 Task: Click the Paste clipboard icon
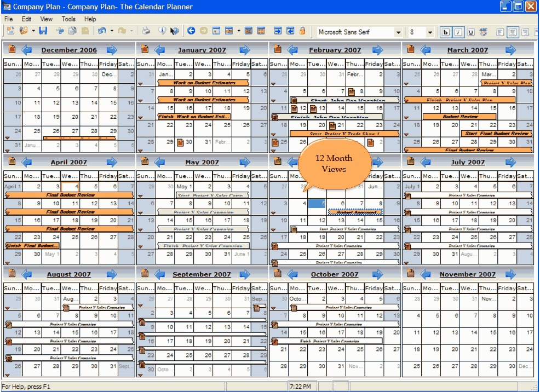(x=85, y=31)
